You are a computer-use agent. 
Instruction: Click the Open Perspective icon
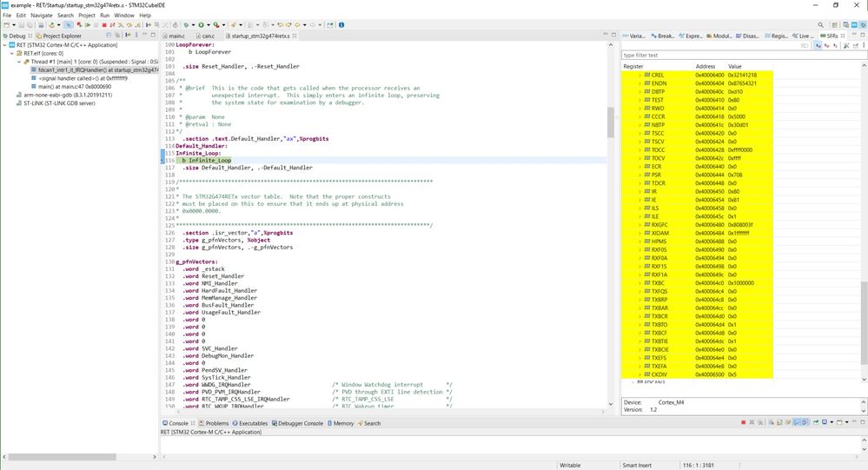pos(834,25)
